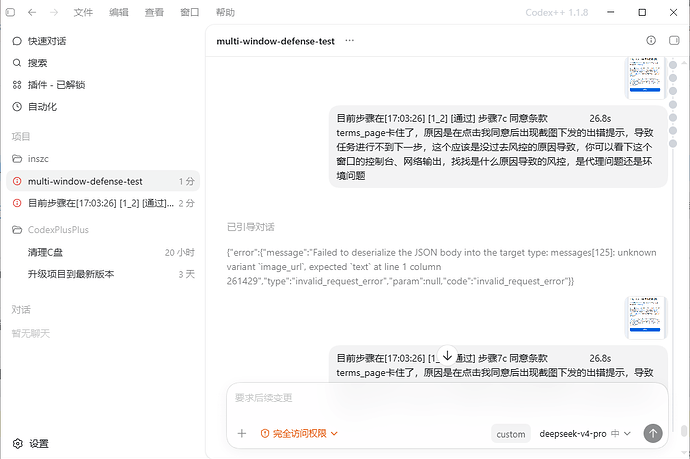The width and height of the screenshot is (690, 459).
Task: Open the deepseek-v4-pro model dropdown
Action: pyautogui.click(x=585, y=433)
